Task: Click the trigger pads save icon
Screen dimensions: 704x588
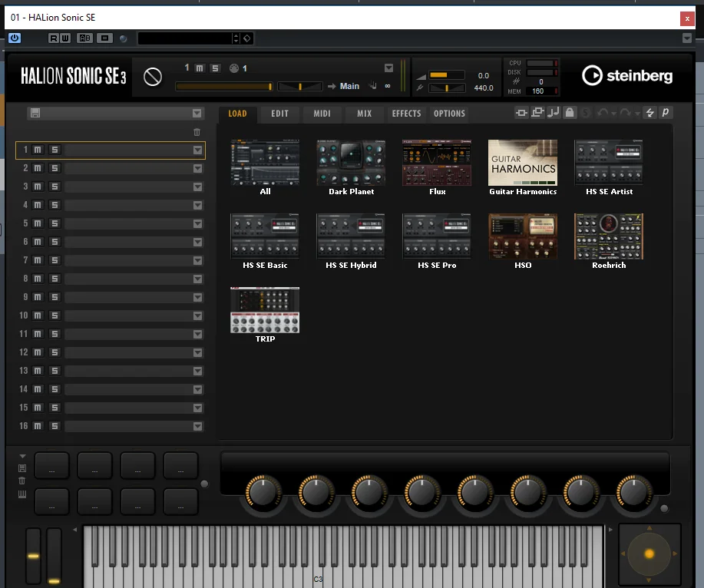Action: (22, 468)
